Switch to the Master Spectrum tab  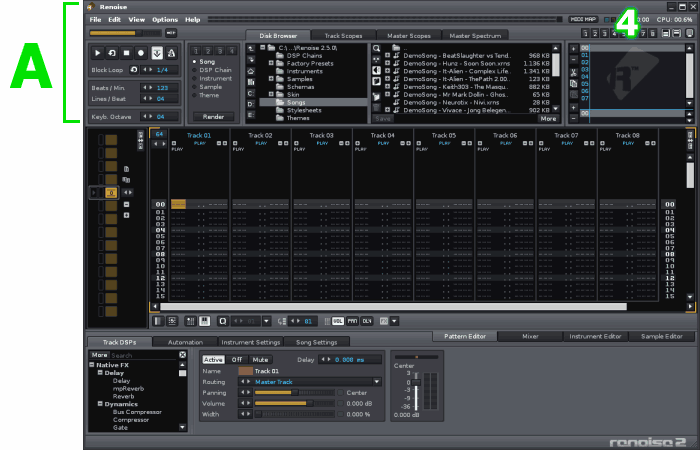[x=475, y=36]
